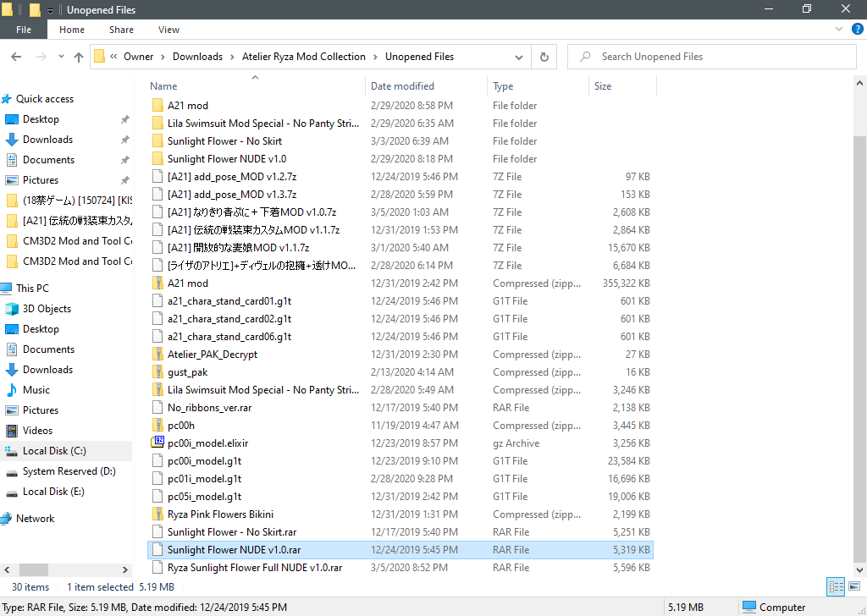The width and height of the screenshot is (867, 616).
Task: Navigate to the Owner breadcrumb
Action: [x=138, y=57]
